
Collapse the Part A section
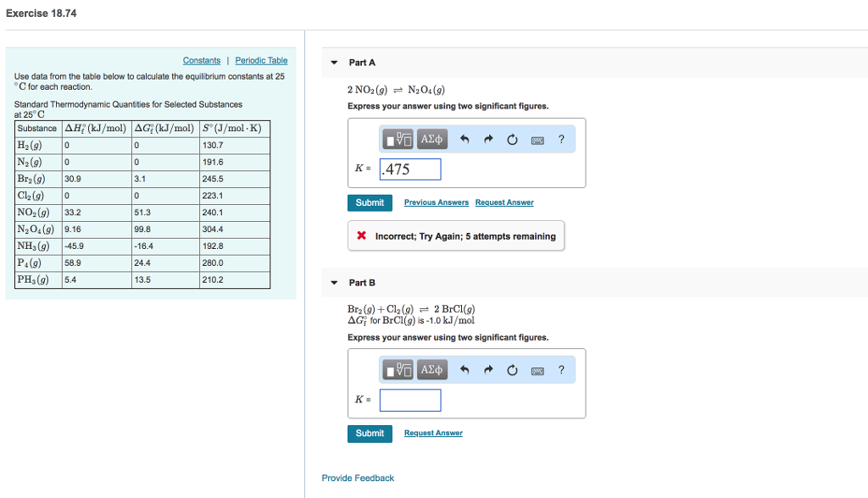pos(334,62)
